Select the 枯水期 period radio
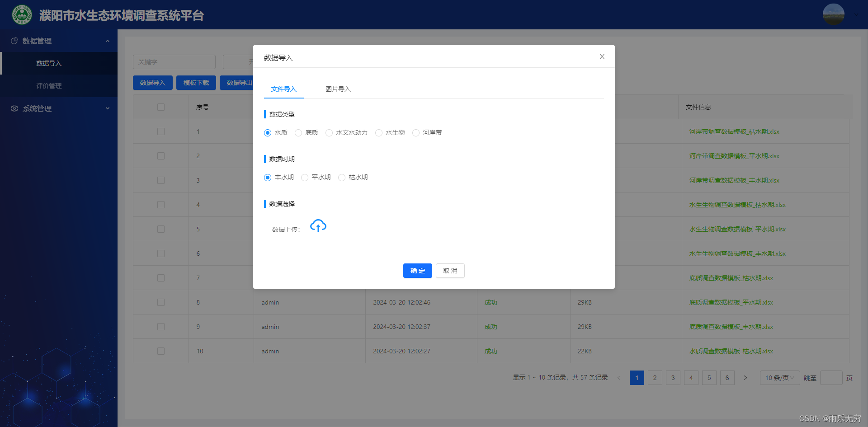 (342, 178)
